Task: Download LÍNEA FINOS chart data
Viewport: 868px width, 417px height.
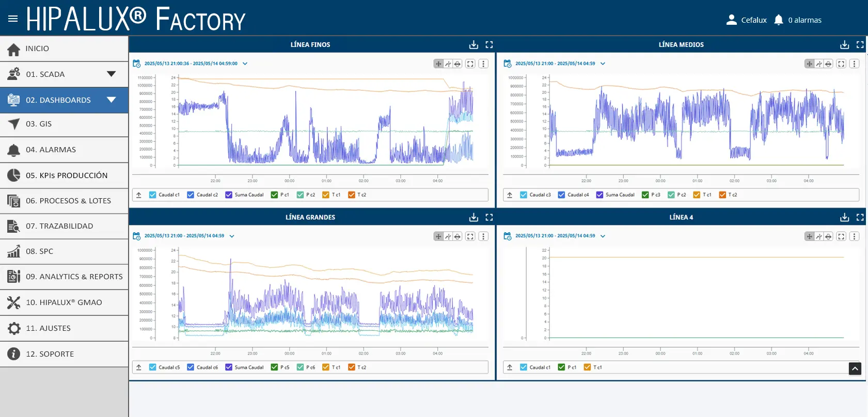Action: (x=474, y=45)
